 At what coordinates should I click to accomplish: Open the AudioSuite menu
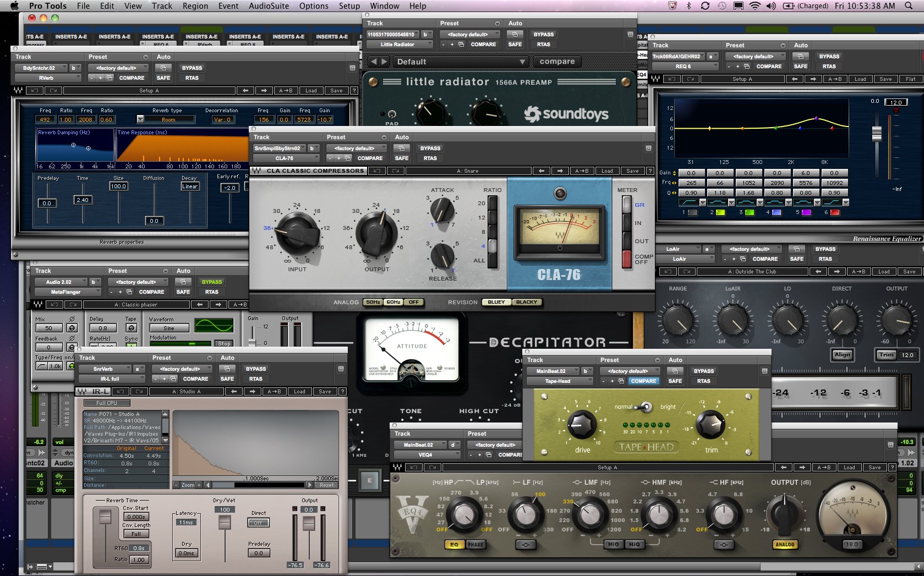click(x=269, y=6)
